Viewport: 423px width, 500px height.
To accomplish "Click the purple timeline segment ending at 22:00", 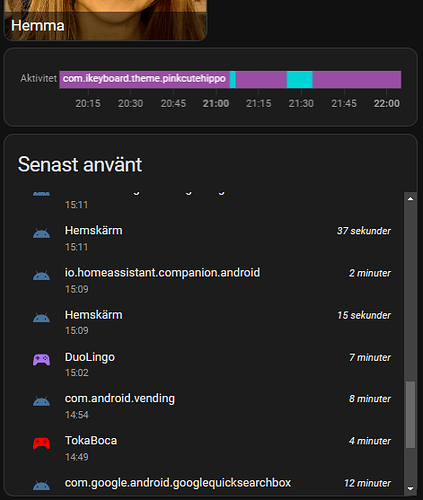I will tap(357, 79).
